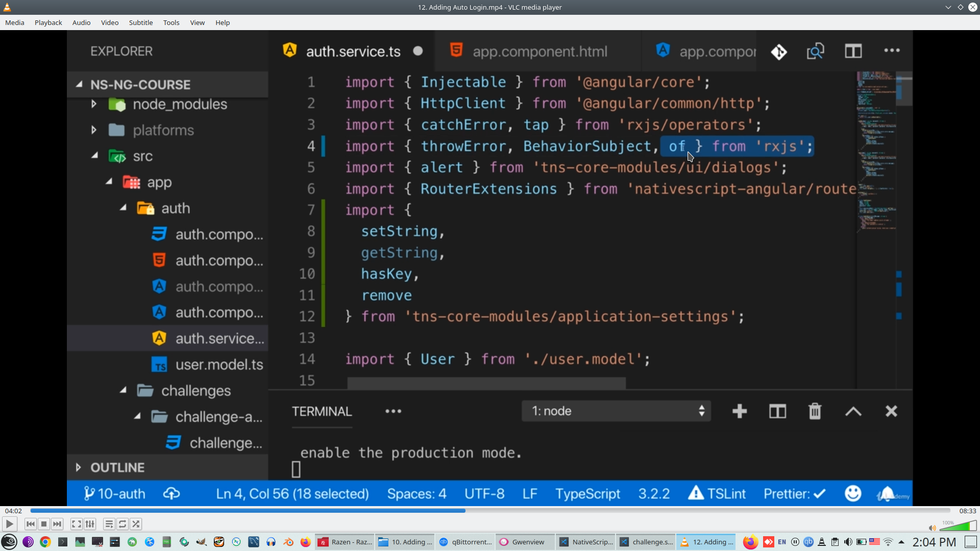Open the Tools menu

tap(171, 22)
